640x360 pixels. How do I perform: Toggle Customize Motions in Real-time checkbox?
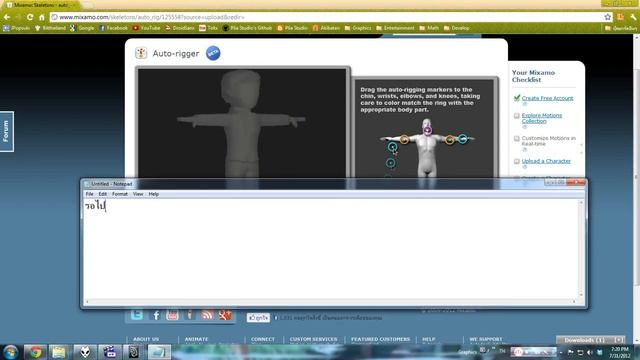[x=517, y=139]
